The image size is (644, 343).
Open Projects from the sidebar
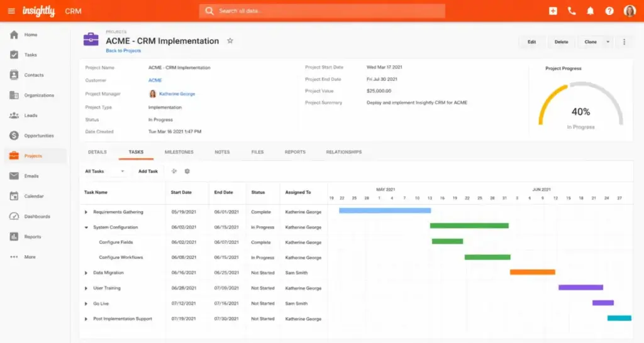coord(35,156)
